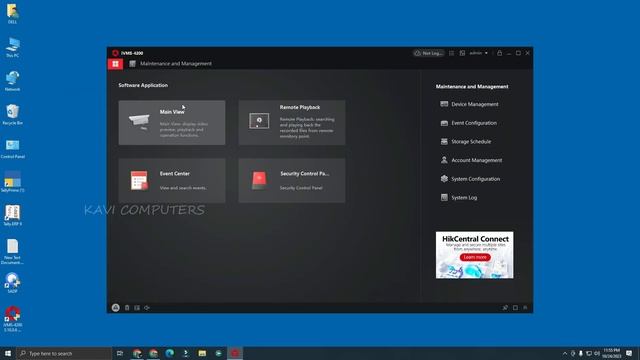Click the lock icon in title bar
640x360 pixels.
pos(499,53)
